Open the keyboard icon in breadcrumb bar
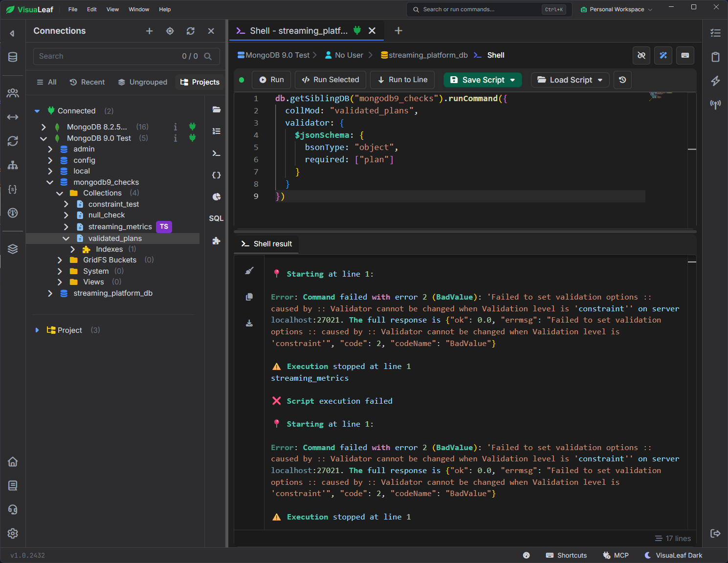Image resolution: width=728 pixels, height=563 pixels. 685,55
